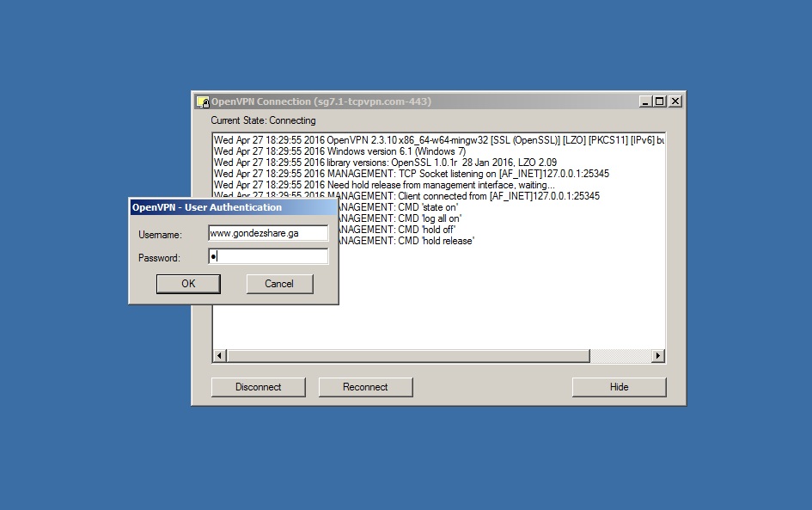Click the 'OpenVPN - User Authentication' title bar
This screenshot has height=510, width=812.
[x=234, y=207]
